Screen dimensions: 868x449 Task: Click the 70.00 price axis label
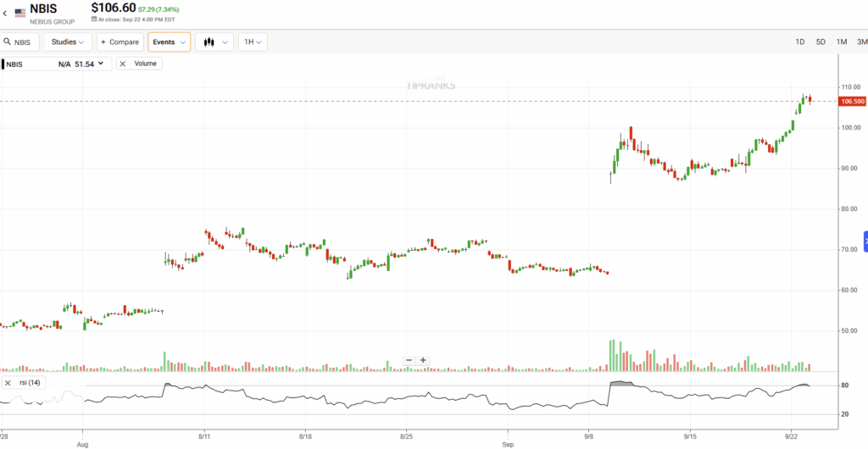(851, 250)
